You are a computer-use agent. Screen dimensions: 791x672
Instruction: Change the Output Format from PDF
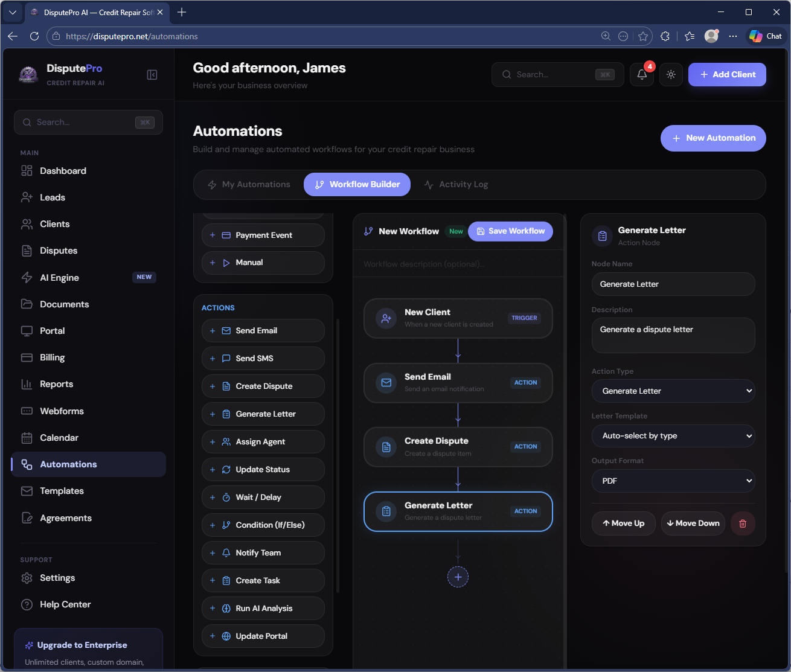click(673, 481)
